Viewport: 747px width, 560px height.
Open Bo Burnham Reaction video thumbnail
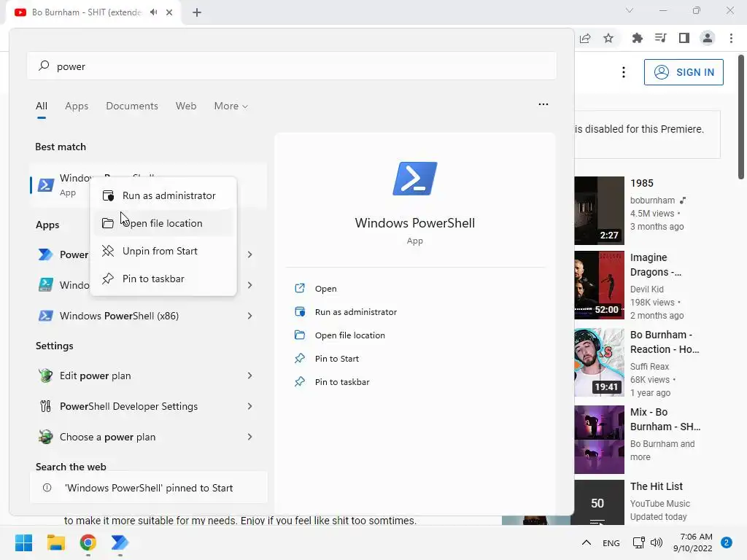pyautogui.click(x=599, y=362)
